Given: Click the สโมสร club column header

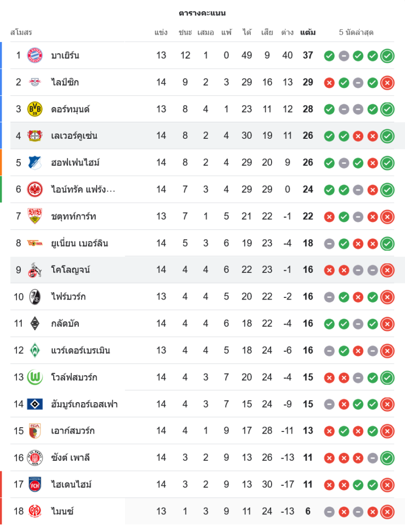Looking at the screenshot, I should 21,32.
